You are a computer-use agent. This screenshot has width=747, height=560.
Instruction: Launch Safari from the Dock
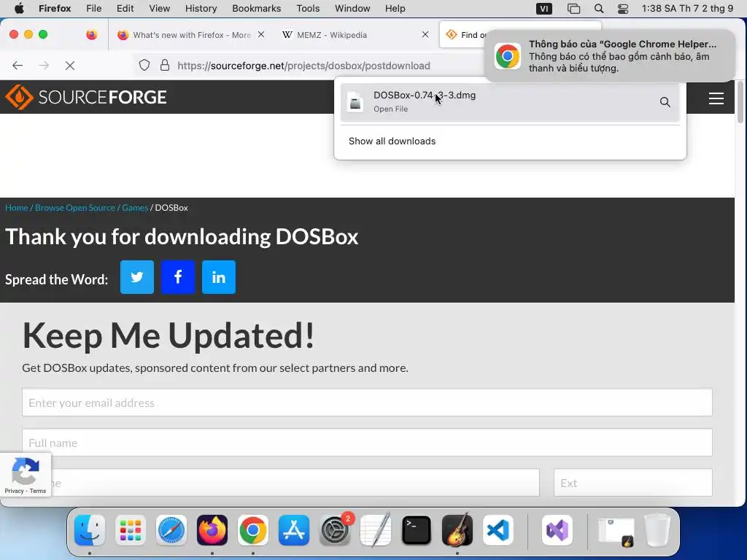point(171,530)
